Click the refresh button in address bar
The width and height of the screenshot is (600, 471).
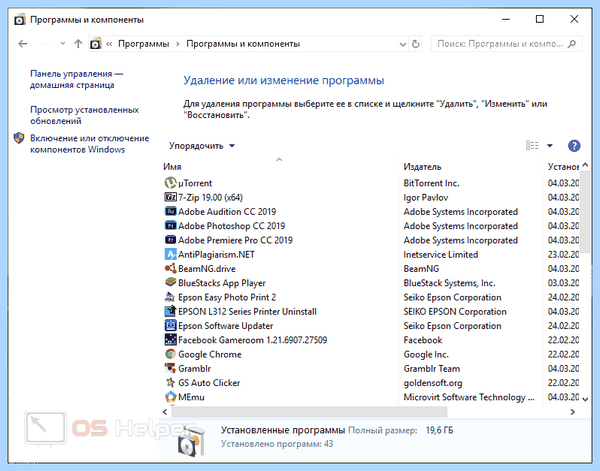(x=416, y=44)
